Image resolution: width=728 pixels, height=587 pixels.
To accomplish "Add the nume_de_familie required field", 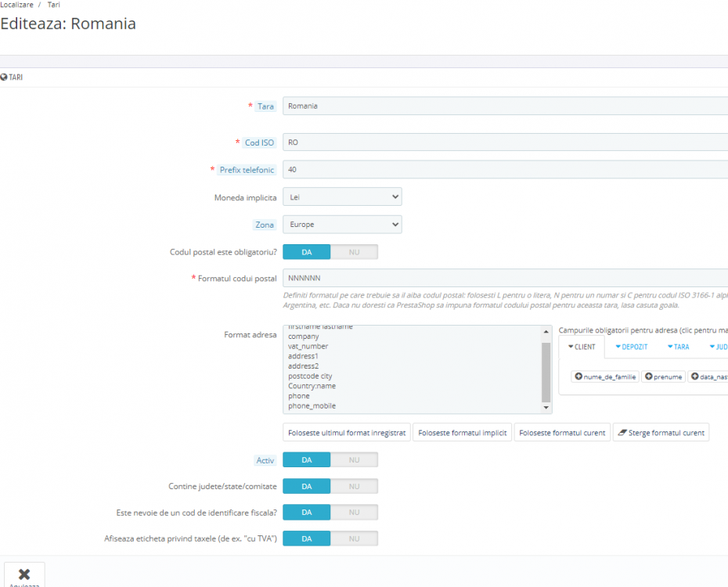I will point(605,376).
